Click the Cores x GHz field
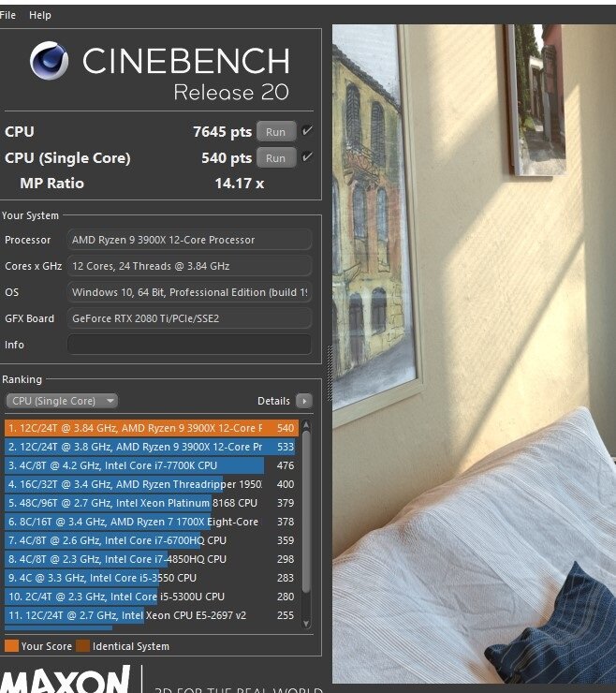The width and height of the screenshot is (616, 693). click(189, 266)
